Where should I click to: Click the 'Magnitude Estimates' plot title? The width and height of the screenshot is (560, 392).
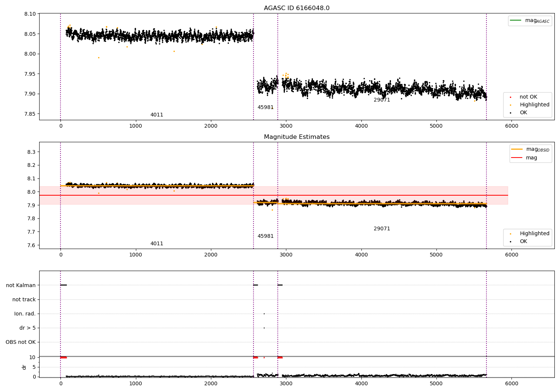click(x=296, y=137)
